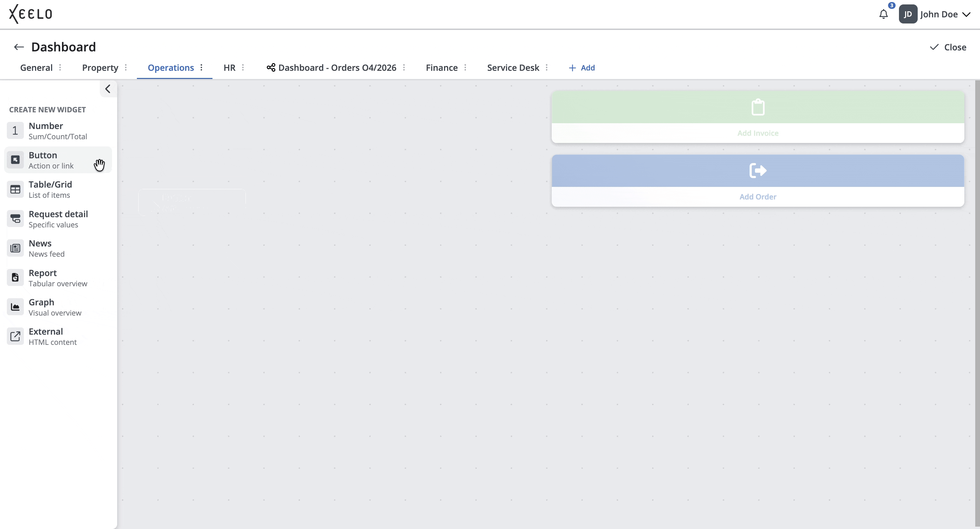Screen dimensions: 980x529
Task: Switch to the HR tab
Action: (230, 68)
